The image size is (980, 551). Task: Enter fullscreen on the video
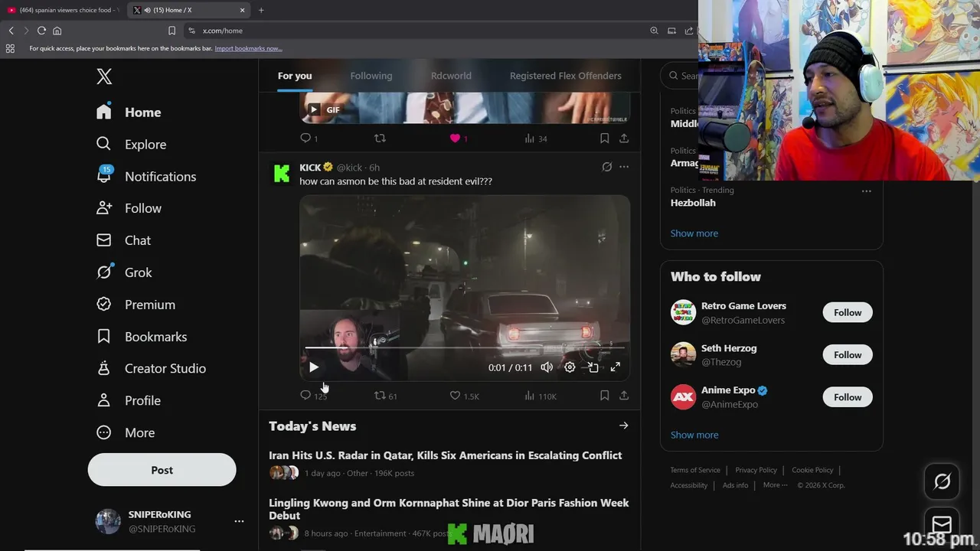point(615,367)
